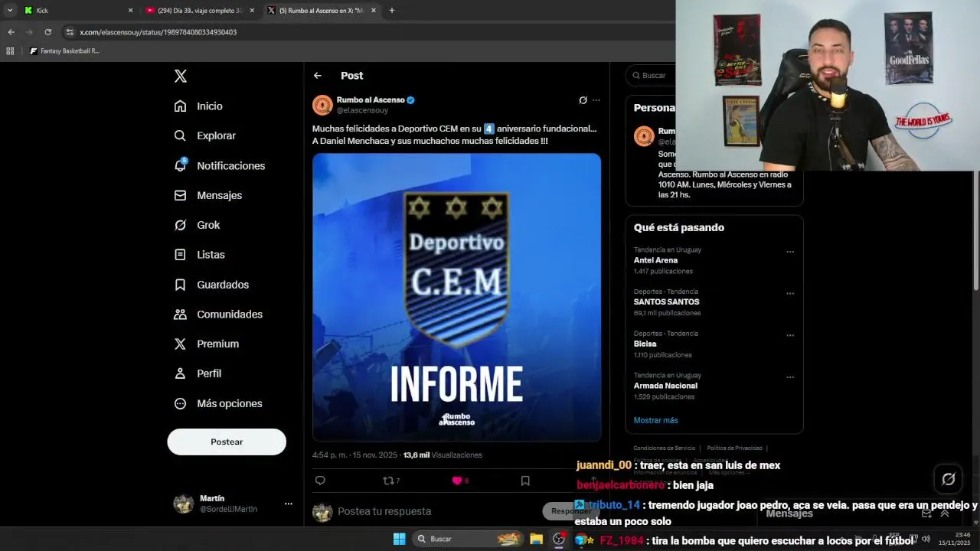Click the browser address bar URL

coord(158,32)
